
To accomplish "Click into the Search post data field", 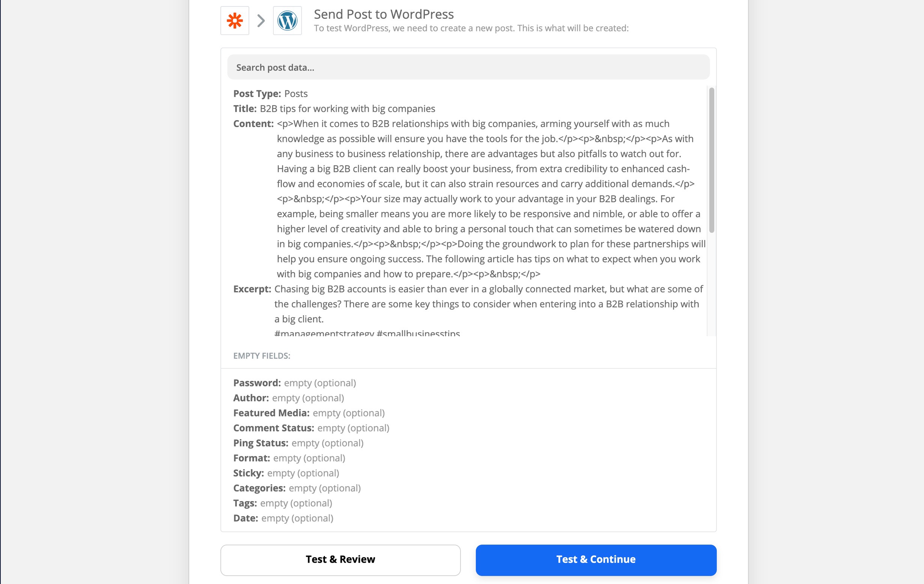I will (x=468, y=67).
